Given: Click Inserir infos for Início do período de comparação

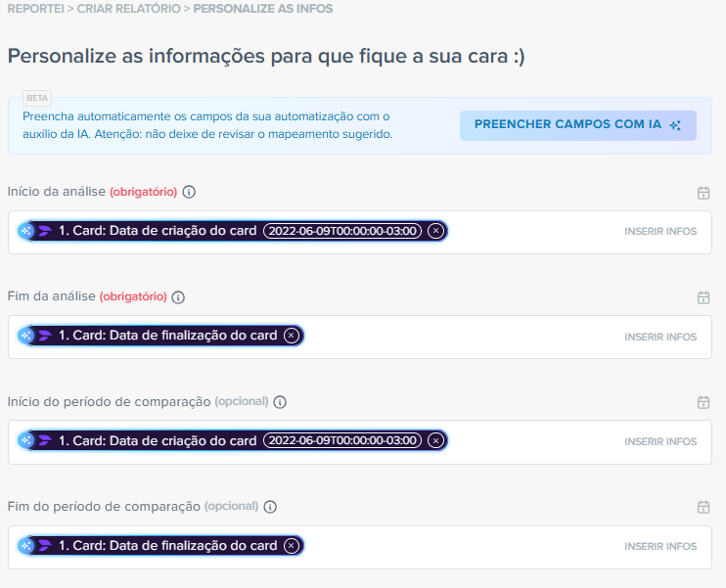Looking at the screenshot, I should 660,441.
